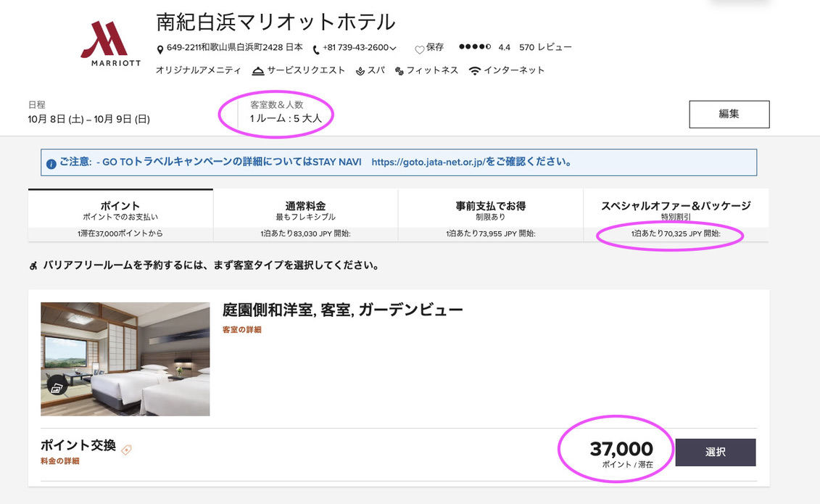Click the 編集 button
820x504 pixels.
point(729,114)
